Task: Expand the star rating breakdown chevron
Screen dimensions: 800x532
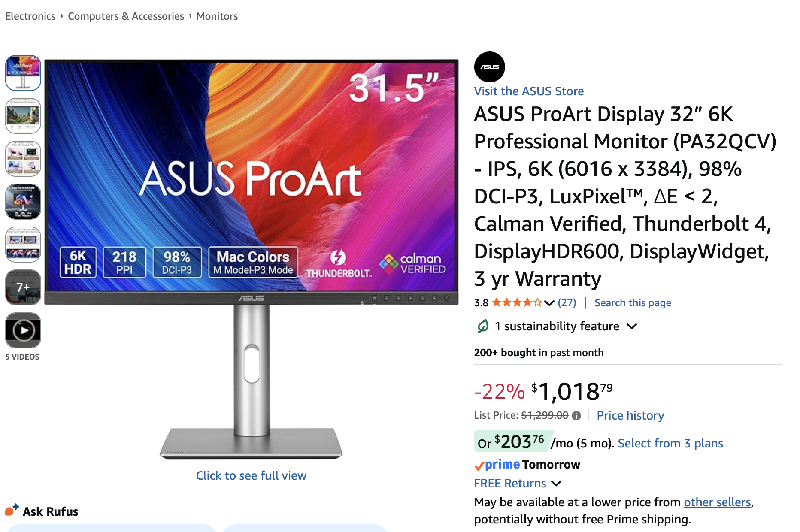Action: click(x=549, y=303)
